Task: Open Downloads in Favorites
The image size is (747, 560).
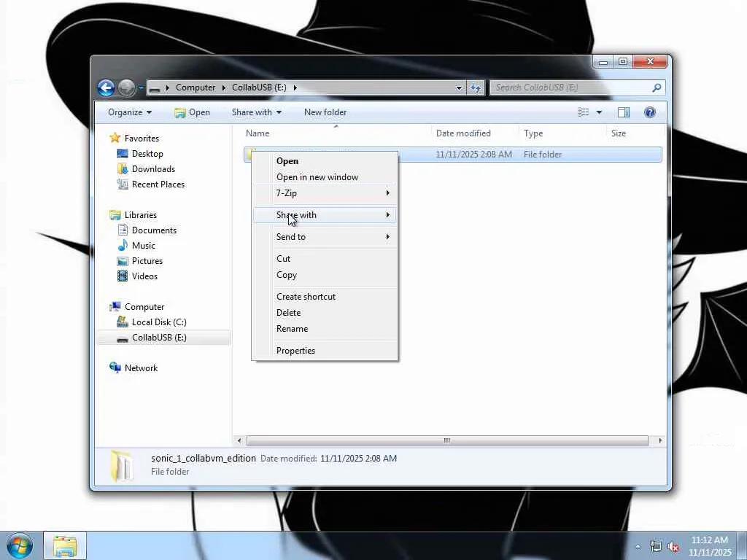Action: (153, 169)
